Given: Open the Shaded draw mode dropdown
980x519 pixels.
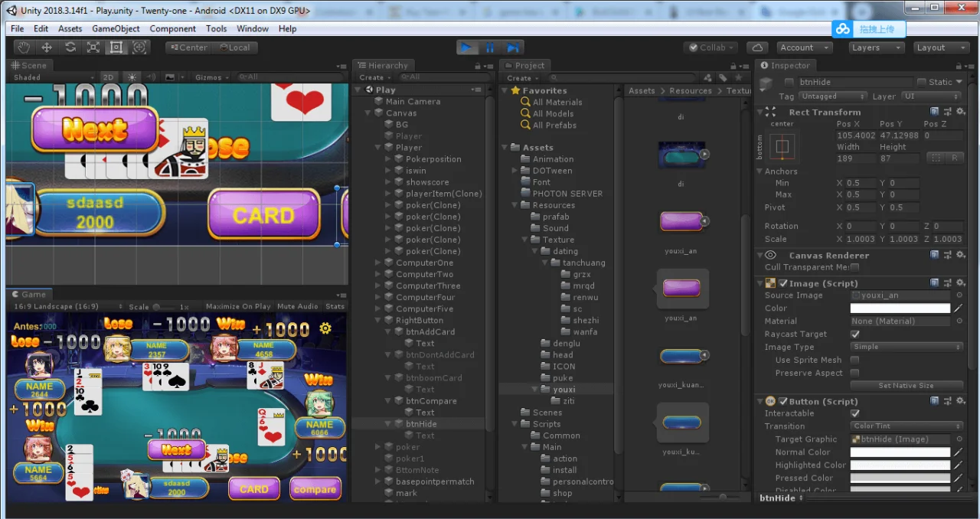Looking at the screenshot, I should [53, 77].
